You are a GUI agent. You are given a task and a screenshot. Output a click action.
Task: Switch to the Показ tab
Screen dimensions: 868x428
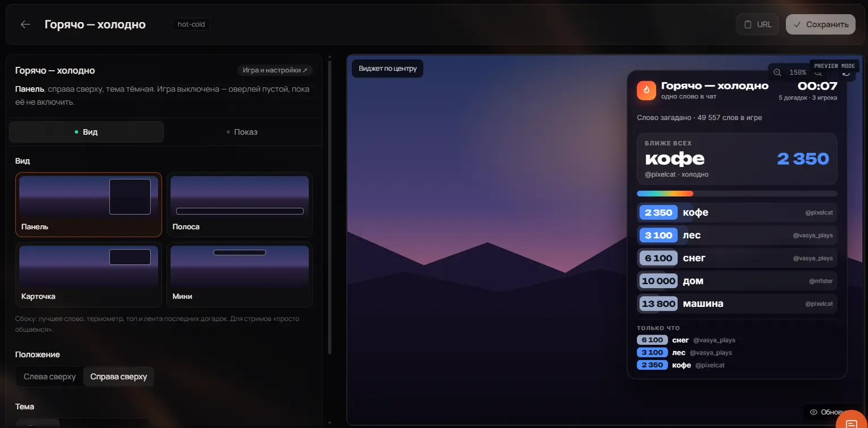tap(241, 132)
